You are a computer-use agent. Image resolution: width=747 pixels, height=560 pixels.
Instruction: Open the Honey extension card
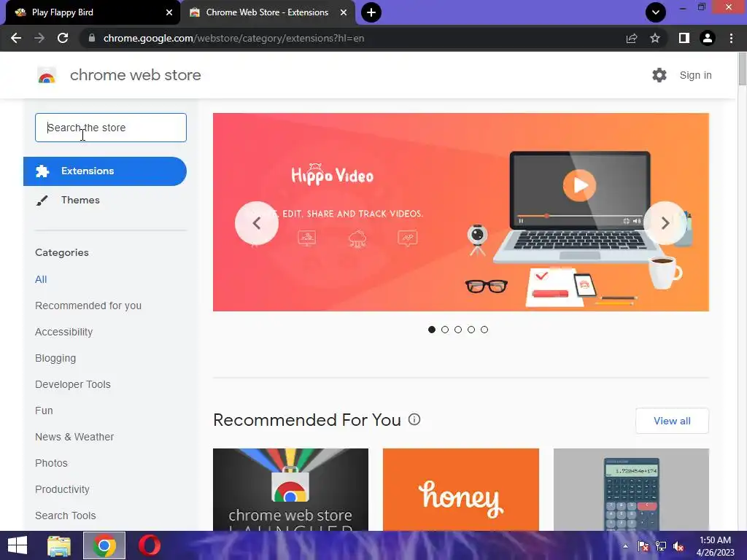coord(461,489)
